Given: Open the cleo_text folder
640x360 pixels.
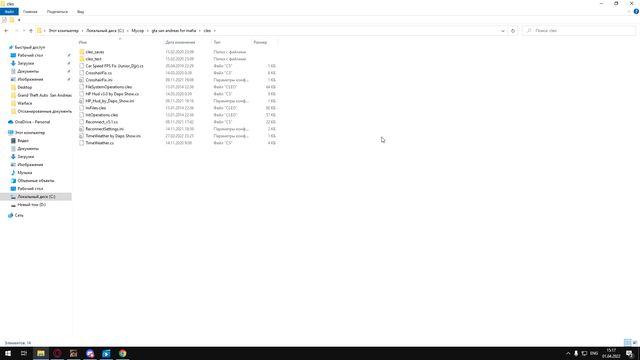Looking at the screenshot, I should click(x=93, y=59).
